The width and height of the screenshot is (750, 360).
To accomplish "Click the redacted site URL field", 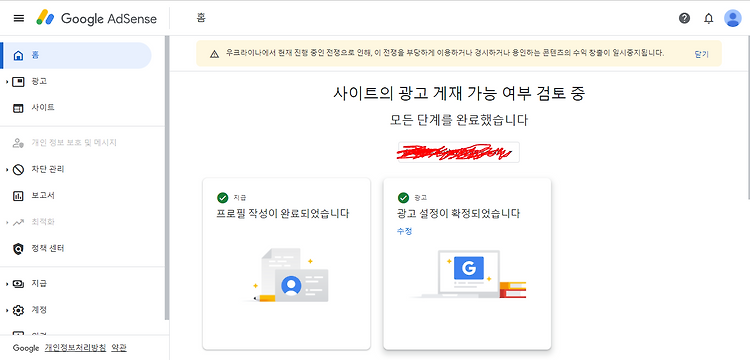I will 459,153.
